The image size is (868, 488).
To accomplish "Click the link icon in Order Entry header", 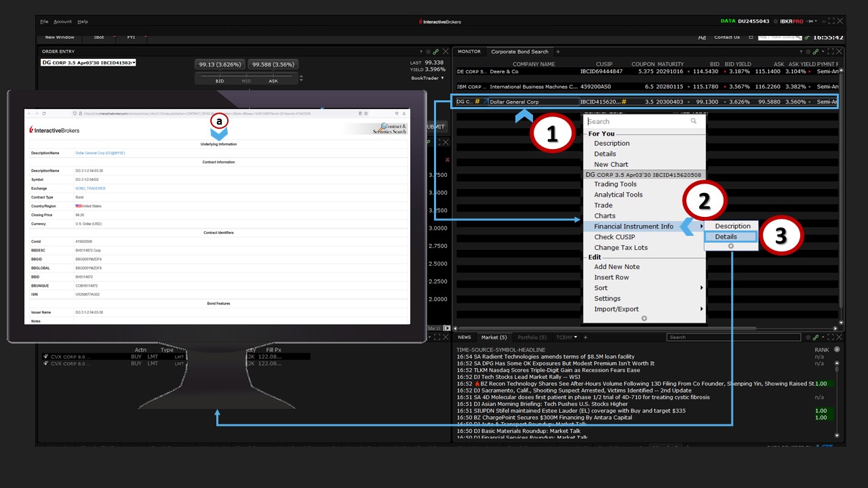I will click(436, 52).
